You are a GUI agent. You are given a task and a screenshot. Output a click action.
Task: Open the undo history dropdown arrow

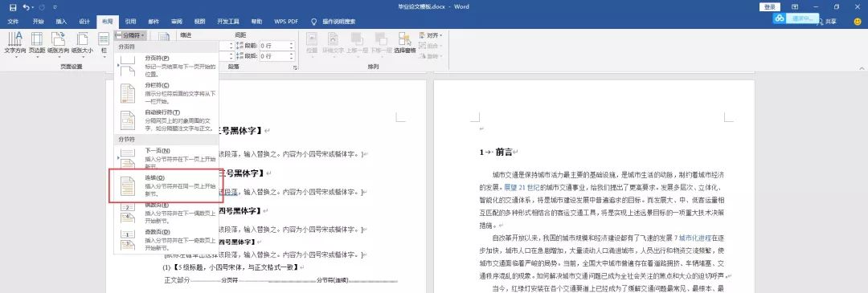tap(32, 7)
